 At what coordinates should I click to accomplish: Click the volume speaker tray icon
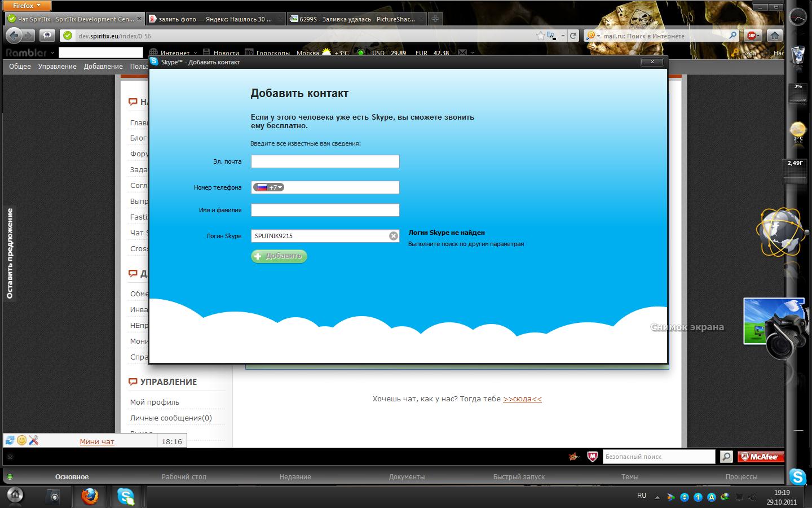click(x=752, y=497)
